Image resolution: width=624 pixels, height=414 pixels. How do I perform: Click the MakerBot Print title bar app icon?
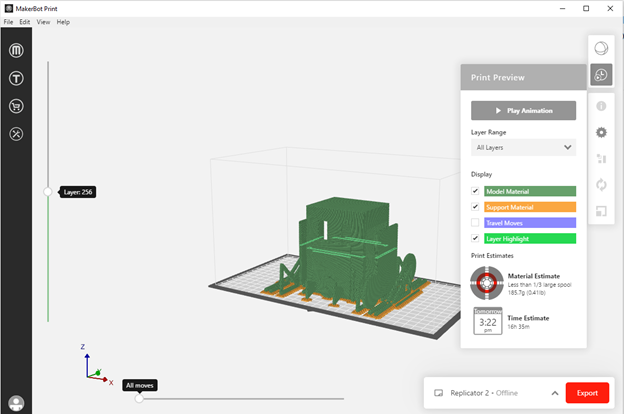coord(9,8)
